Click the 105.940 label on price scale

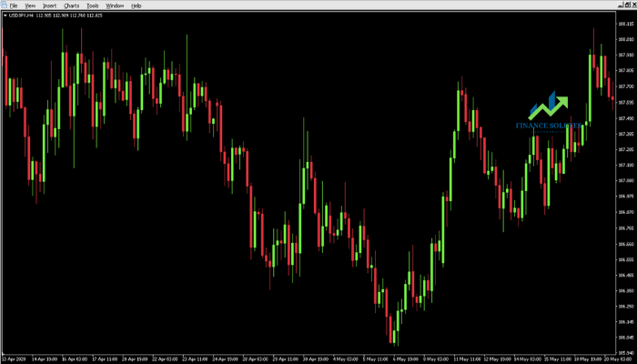pyautogui.click(x=626, y=353)
